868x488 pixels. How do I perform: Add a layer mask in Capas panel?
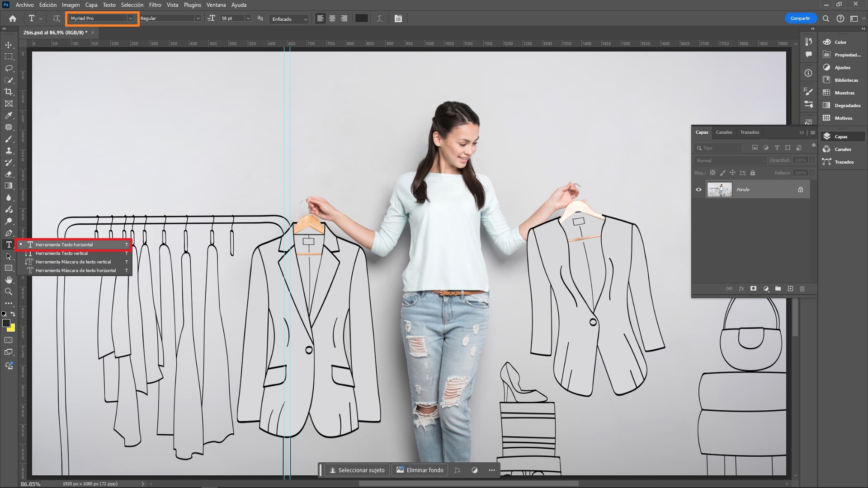click(x=753, y=288)
